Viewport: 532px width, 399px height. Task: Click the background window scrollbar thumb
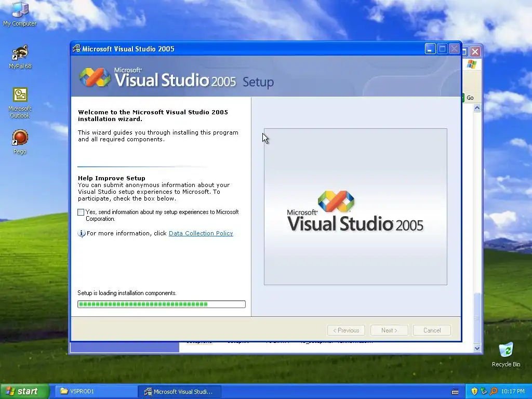[477, 318]
